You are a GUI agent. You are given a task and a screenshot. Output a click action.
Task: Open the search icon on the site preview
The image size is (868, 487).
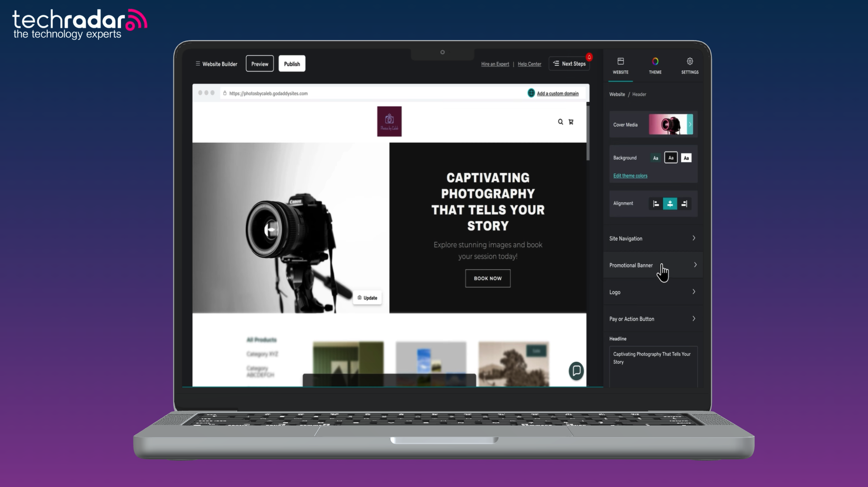click(x=560, y=122)
